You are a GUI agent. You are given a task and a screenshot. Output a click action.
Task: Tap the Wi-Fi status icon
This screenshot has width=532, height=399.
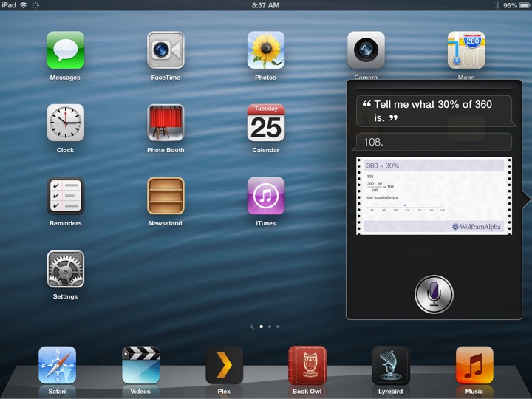[x=24, y=5]
